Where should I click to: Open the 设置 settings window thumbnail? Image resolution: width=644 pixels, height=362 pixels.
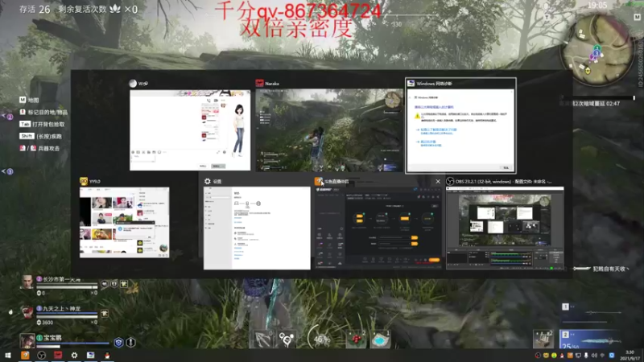[257, 228]
